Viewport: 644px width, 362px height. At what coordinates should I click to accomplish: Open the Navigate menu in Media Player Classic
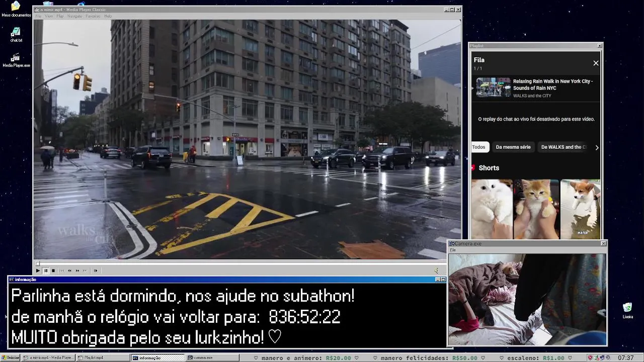74,16
